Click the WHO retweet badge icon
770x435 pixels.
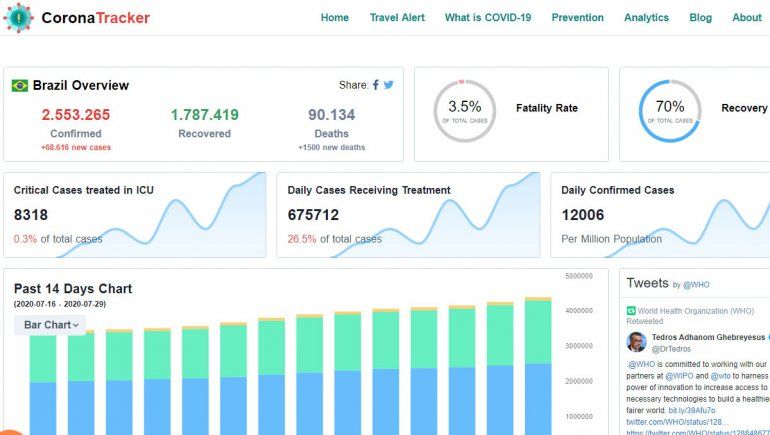pyautogui.click(x=631, y=311)
